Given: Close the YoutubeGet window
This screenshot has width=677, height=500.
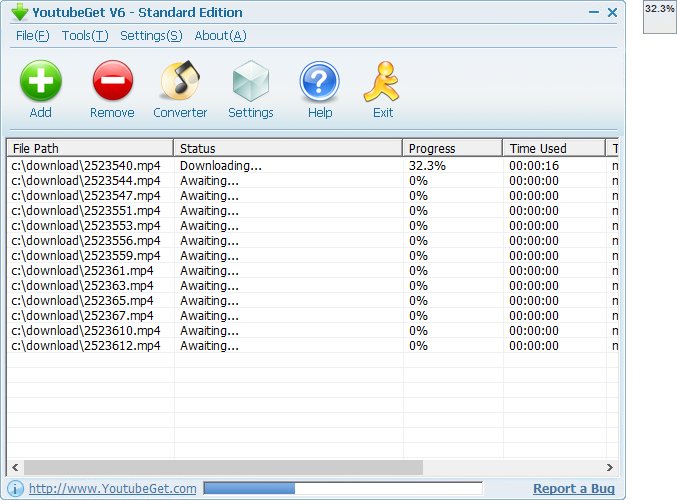Looking at the screenshot, I should [612, 13].
